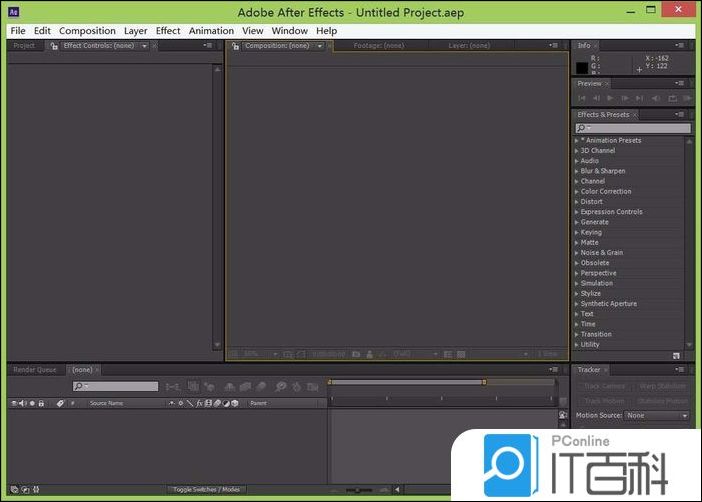
Task: Click the Track Camera button in Tracker
Action: click(604, 386)
